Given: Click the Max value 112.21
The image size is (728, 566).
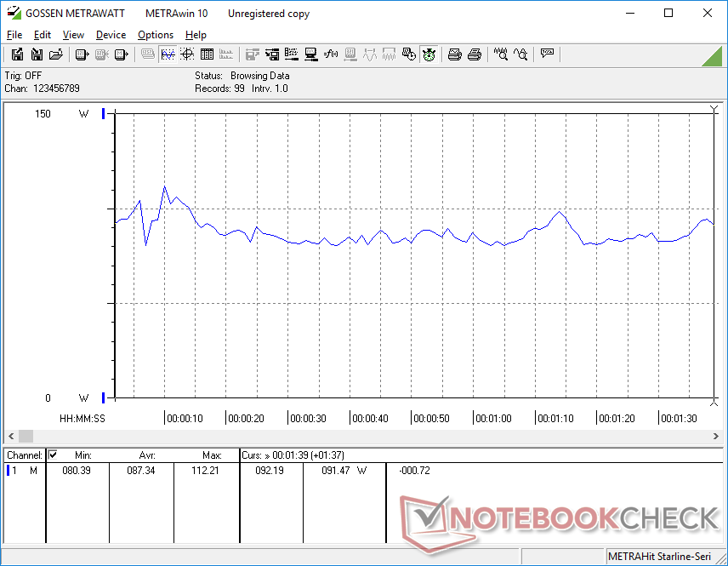Looking at the screenshot, I should 205,471.
